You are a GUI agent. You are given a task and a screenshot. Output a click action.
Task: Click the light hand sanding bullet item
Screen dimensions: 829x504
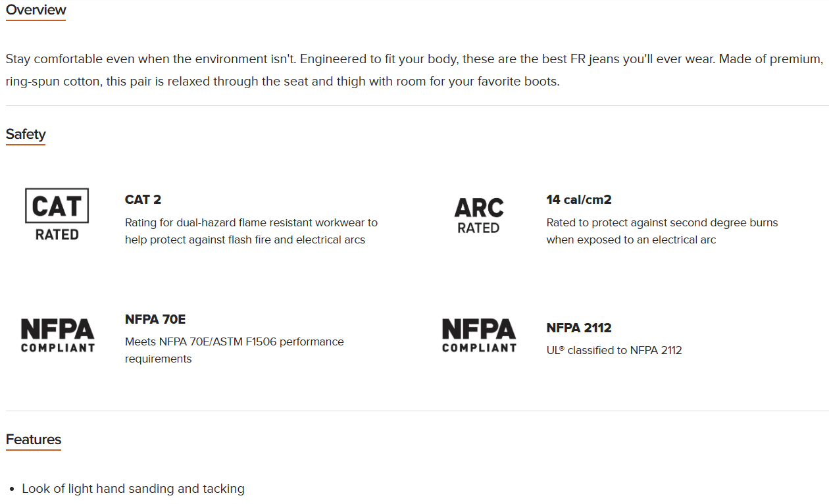[x=133, y=489]
